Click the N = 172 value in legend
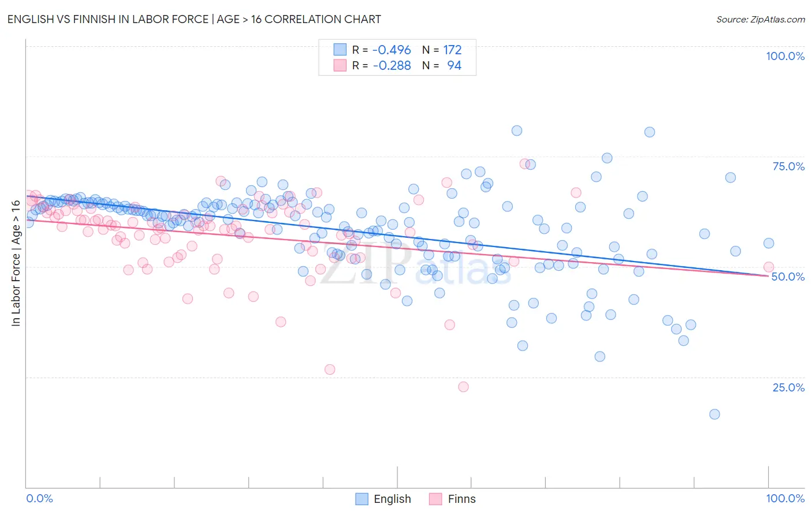The image size is (812, 515). coord(442,50)
